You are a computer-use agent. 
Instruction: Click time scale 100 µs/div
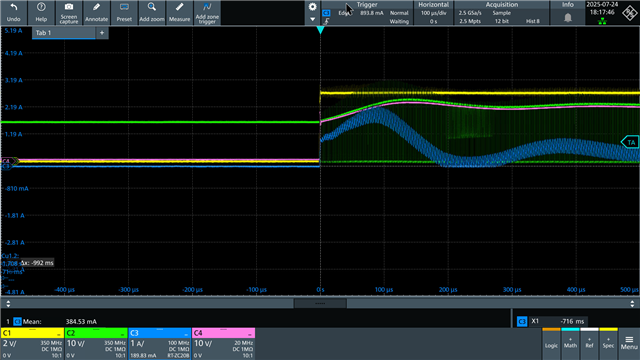pos(433,13)
